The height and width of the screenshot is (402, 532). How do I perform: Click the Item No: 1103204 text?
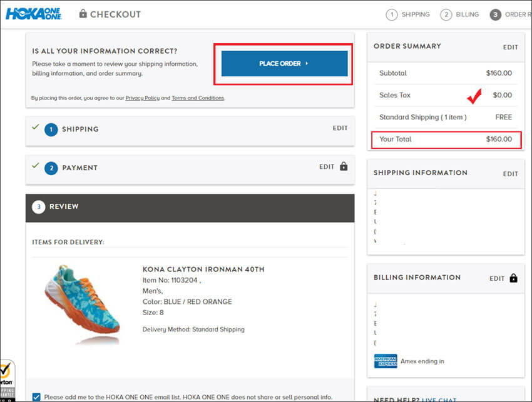(x=171, y=280)
